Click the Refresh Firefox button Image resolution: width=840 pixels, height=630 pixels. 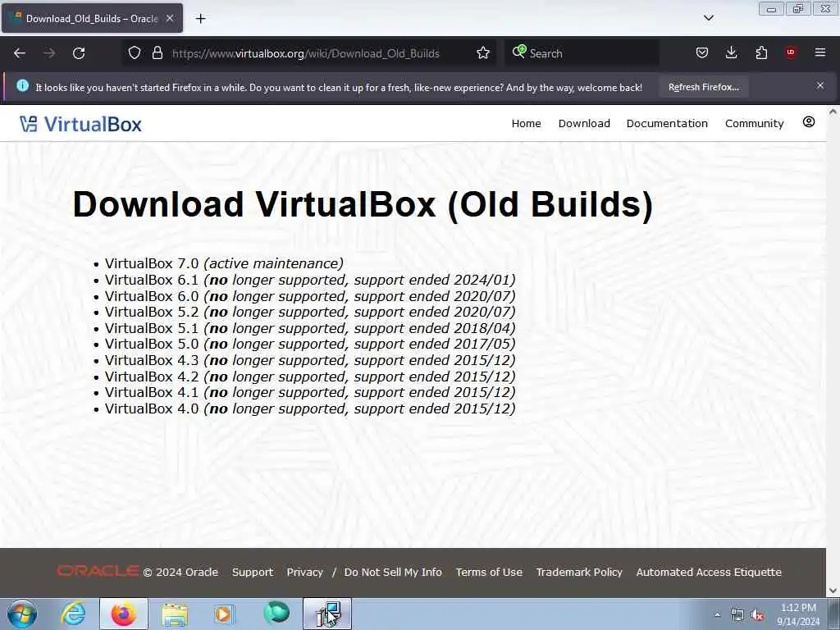[x=703, y=87]
